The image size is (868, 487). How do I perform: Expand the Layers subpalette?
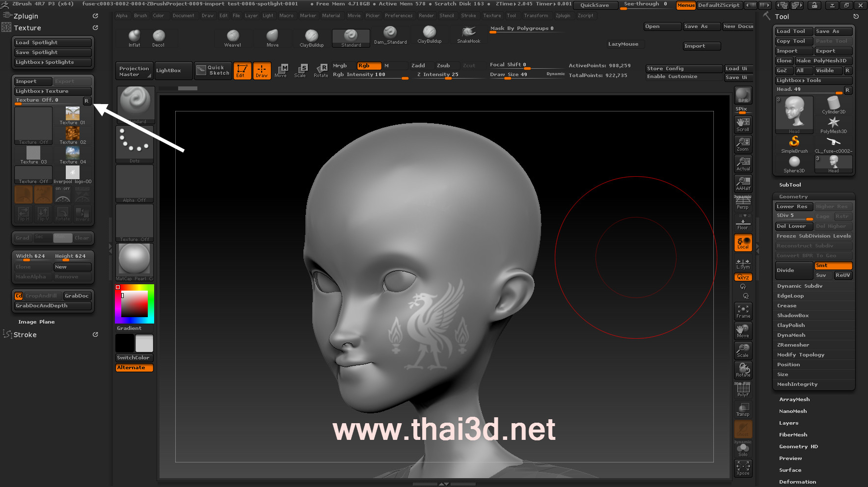788,423
